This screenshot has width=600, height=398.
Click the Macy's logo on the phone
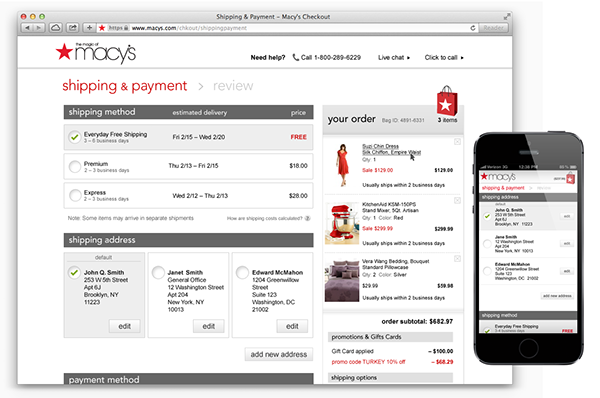point(498,177)
